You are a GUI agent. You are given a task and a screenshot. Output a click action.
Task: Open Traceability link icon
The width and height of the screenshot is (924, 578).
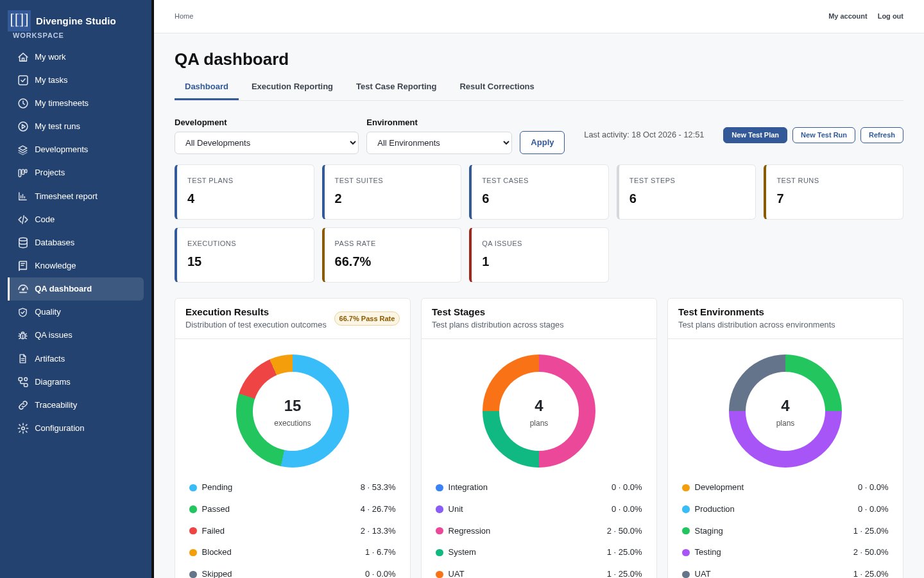pyautogui.click(x=23, y=405)
